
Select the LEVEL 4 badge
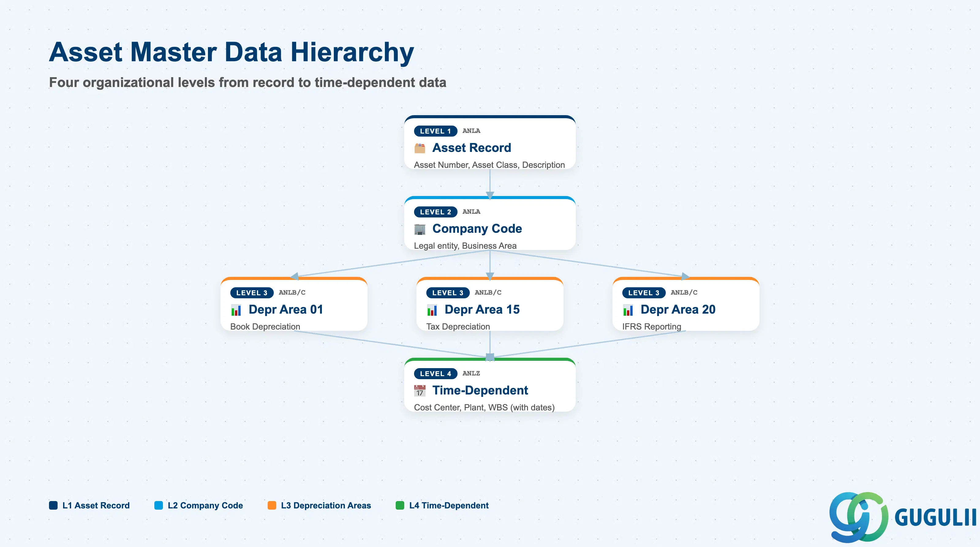point(435,374)
